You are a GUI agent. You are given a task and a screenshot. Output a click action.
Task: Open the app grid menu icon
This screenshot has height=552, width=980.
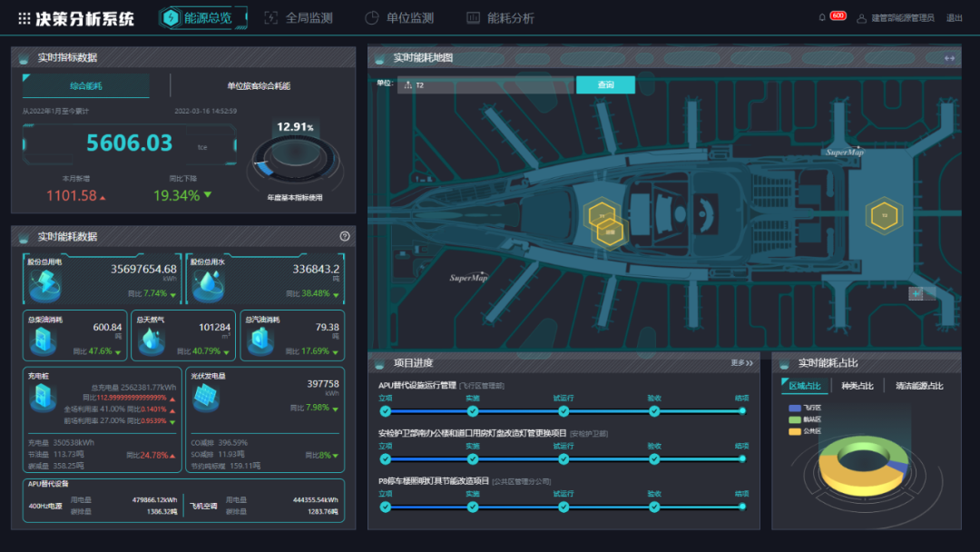point(24,18)
